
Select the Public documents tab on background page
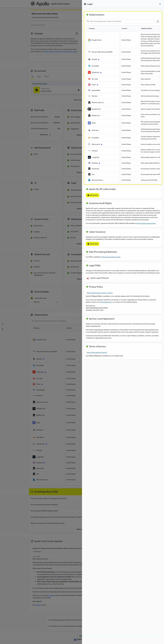click(39, 77)
